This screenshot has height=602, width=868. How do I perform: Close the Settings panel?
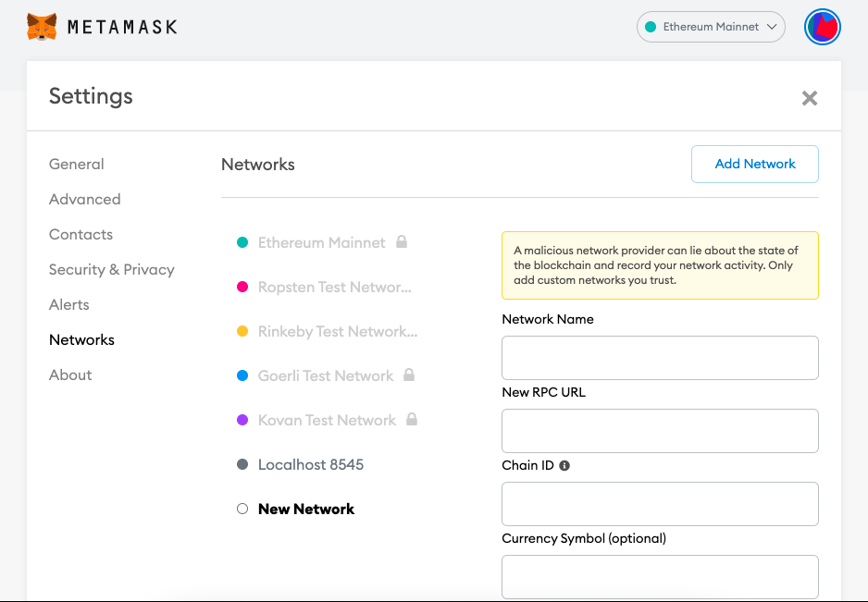[810, 98]
